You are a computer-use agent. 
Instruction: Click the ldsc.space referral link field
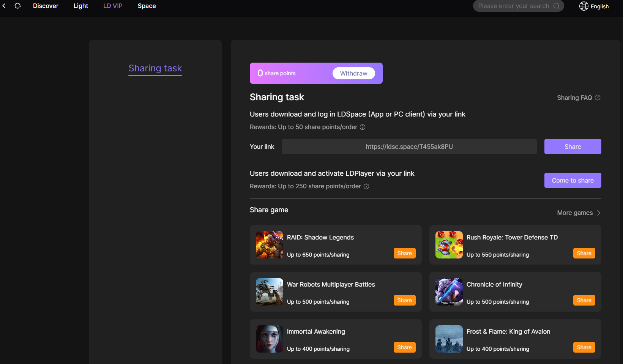pos(409,147)
